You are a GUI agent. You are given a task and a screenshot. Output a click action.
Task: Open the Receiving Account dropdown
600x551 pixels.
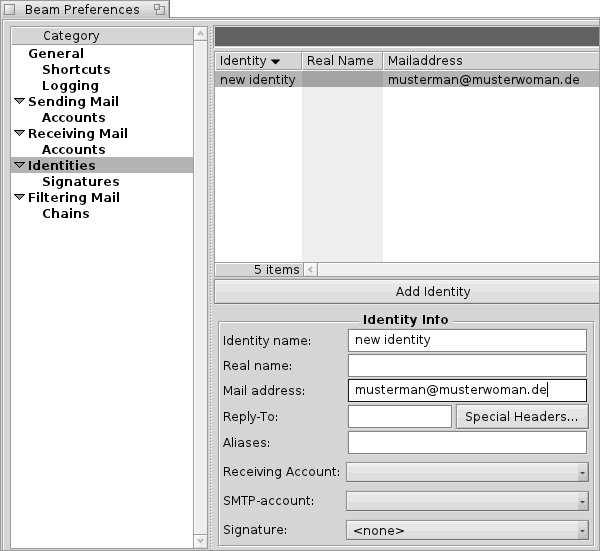467,472
